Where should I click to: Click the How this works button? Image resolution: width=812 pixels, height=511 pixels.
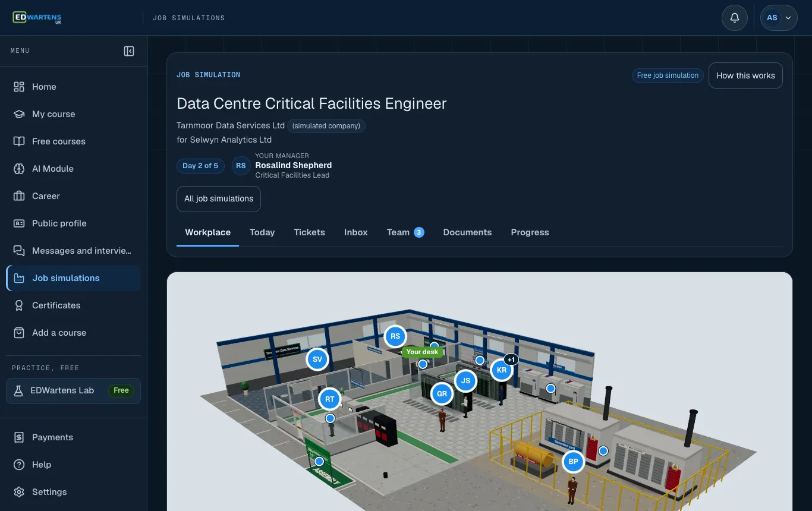745,75
